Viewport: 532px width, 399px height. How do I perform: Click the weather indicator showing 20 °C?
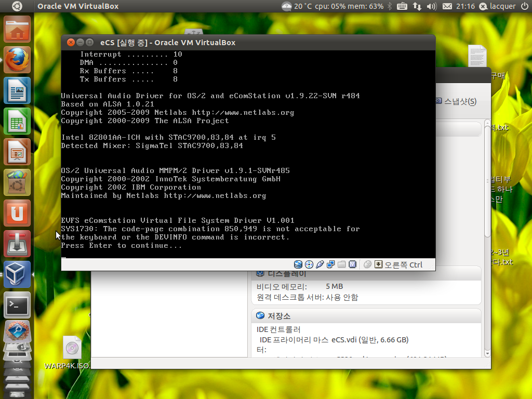pyautogui.click(x=297, y=6)
